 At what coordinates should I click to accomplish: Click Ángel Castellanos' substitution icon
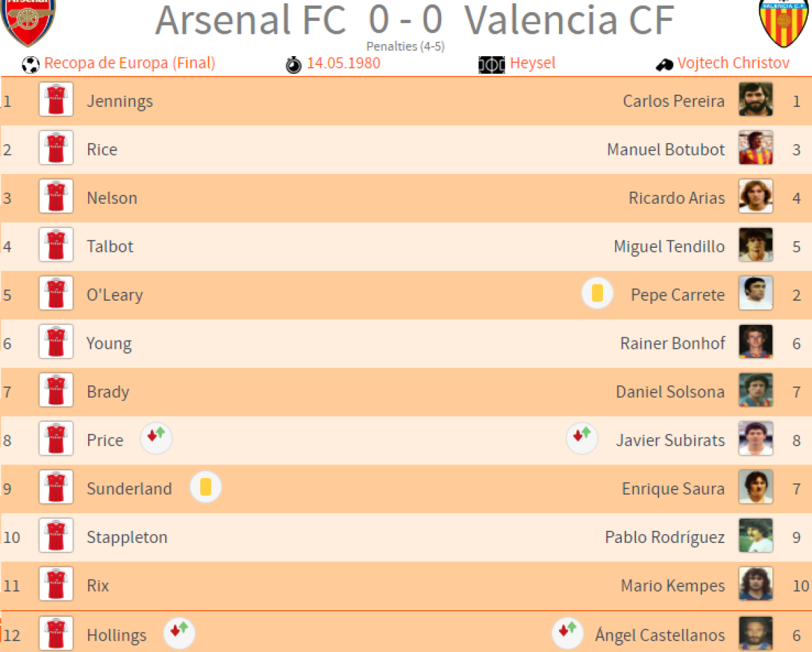pyautogui.click(x=568, y=633)
